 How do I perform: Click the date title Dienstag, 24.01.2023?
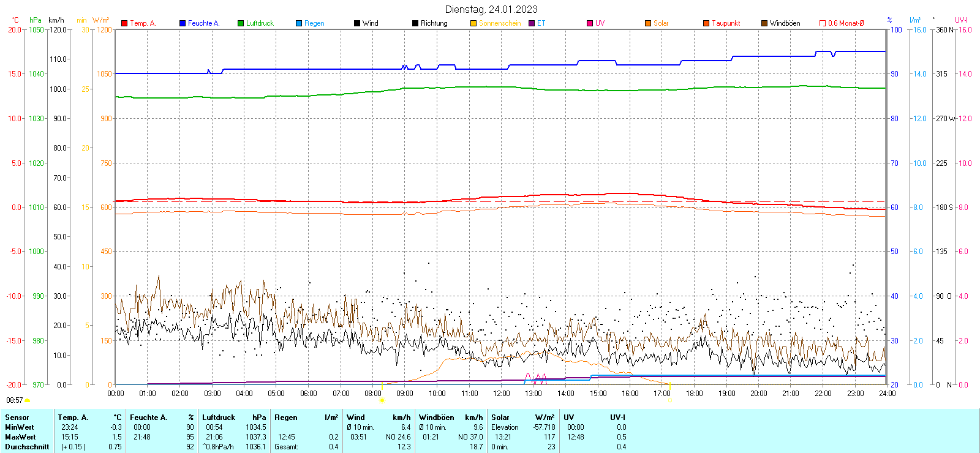[491, 9]
